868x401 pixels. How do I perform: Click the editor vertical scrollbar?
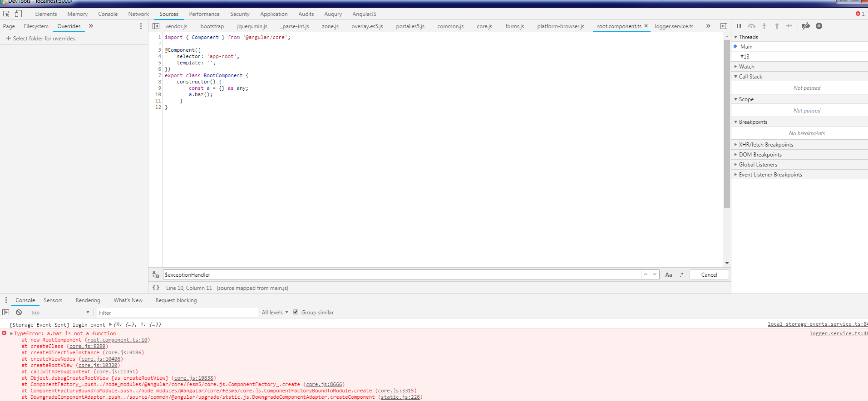pos(727,124)
